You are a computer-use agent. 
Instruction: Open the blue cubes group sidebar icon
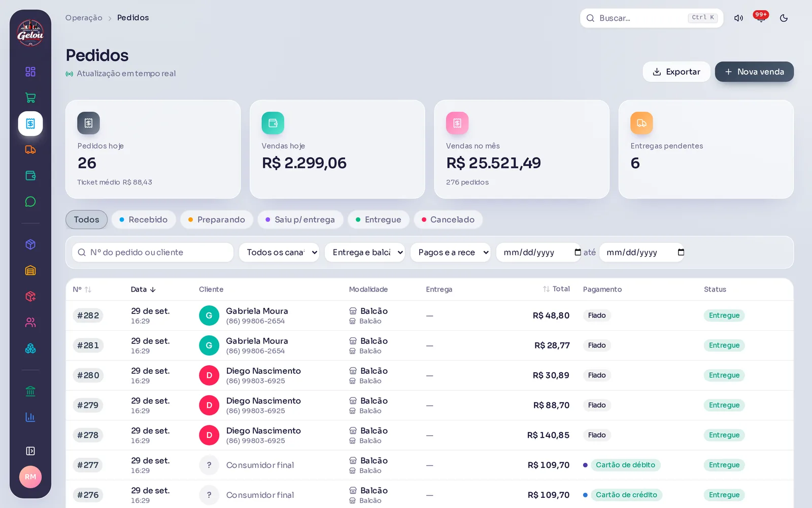point(30,348)
